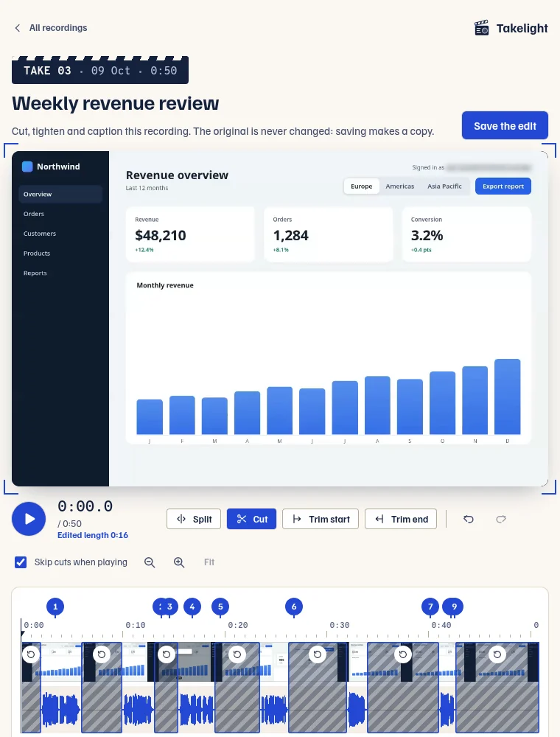This screenshot has height=737, width=560.
Task: Click Save the edit button
Action: pos(505,125)
